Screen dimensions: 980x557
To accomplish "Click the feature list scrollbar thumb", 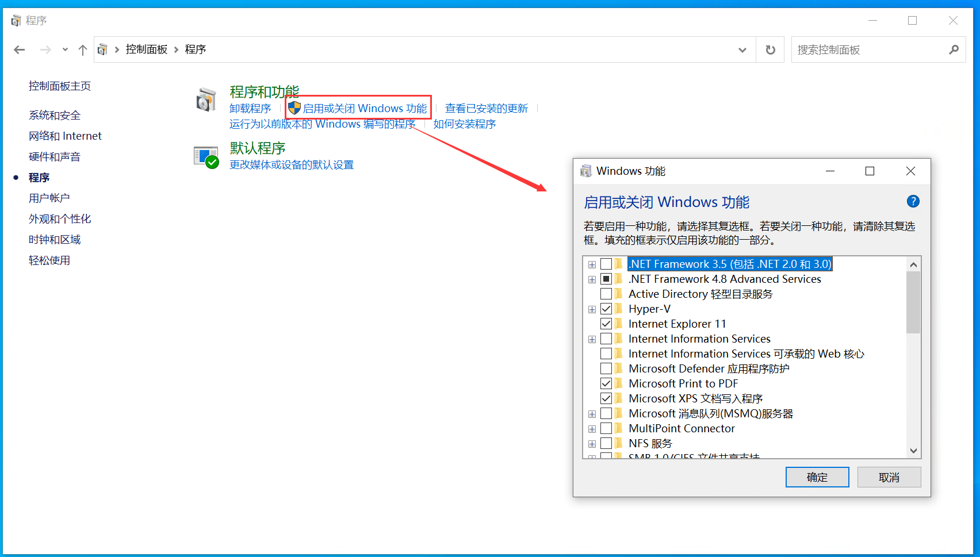I will (x=913, y=302).
